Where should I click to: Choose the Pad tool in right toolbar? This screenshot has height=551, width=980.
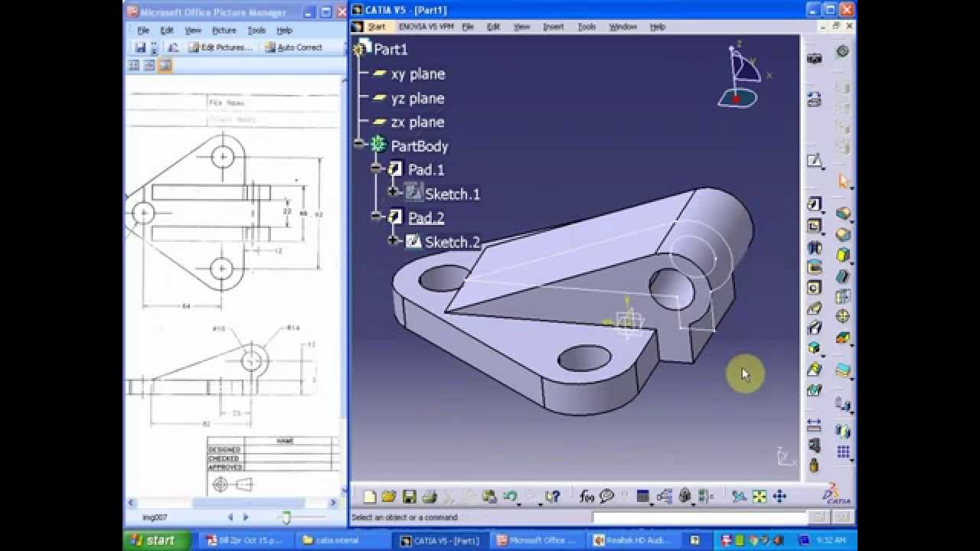(815, 204)
